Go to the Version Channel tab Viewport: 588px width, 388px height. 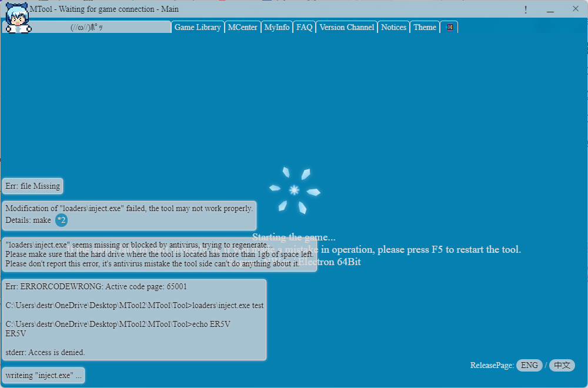[347, 27]
